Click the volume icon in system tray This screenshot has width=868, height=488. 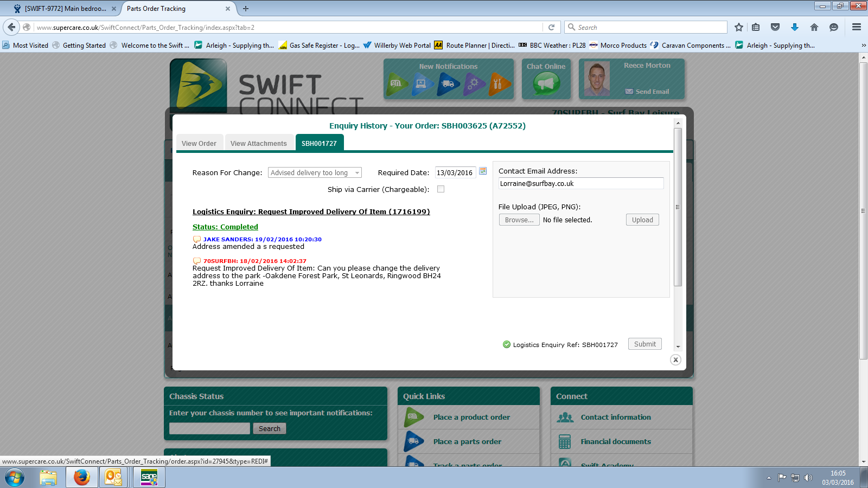808,478
